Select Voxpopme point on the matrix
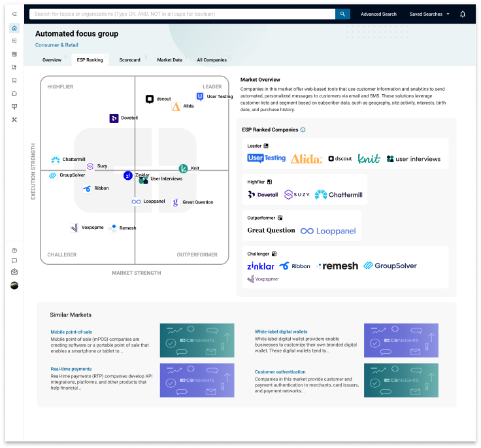 click(x=75, y=228)
